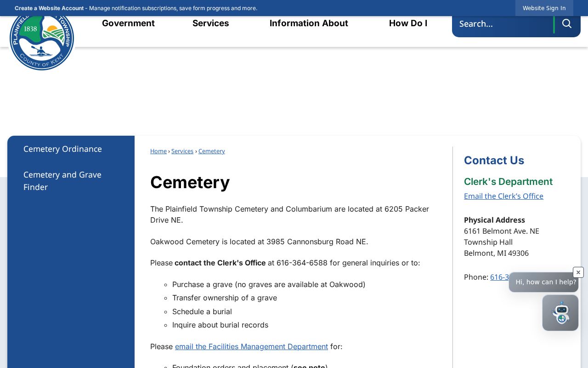Open the Government menu
Image resolution: width=588 pixels, height=368 pixels.
click(x=128, y=23)
